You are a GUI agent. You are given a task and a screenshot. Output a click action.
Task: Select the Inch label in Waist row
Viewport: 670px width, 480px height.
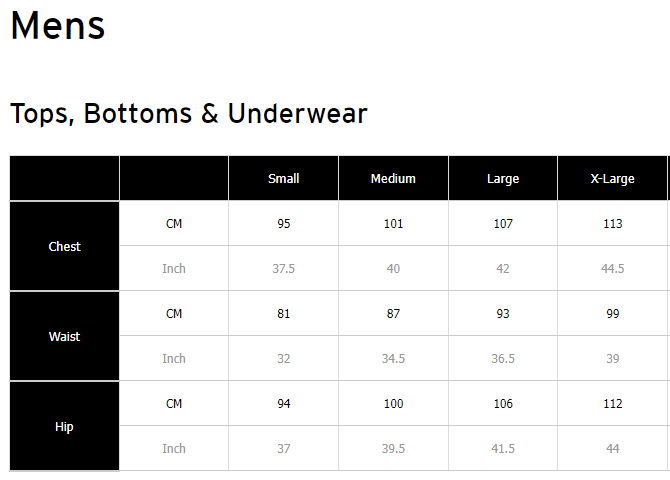click(x=174, y=359)
